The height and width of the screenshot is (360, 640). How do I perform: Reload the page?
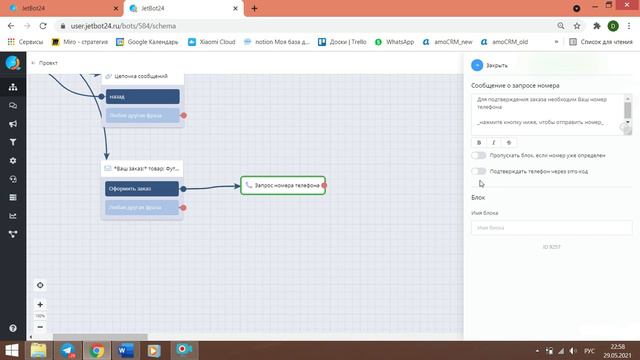43,26
